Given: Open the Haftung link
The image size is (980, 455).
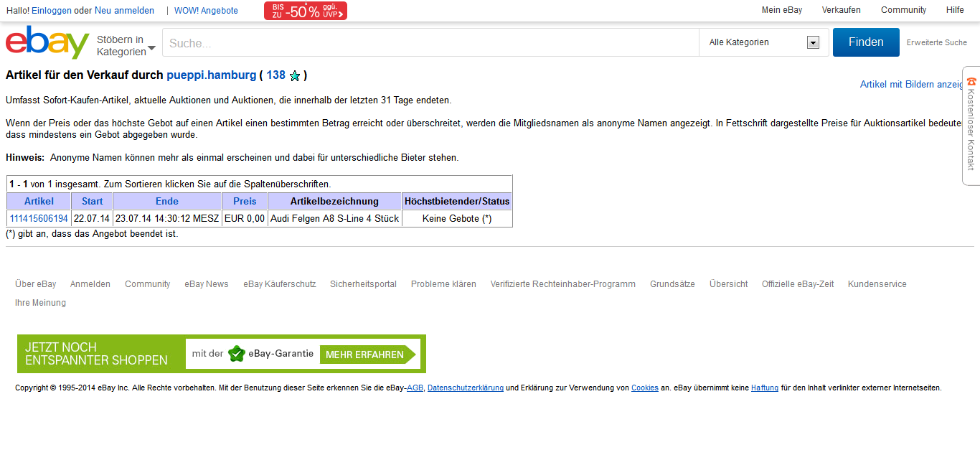Looking at the screenshot, I should coord(765,388).
